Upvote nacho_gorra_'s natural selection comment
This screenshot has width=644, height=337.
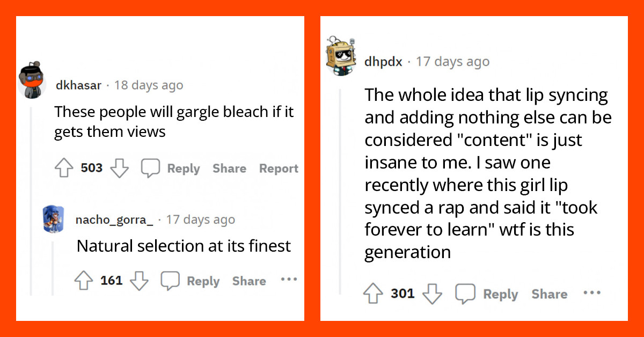(x=84, y=280)
